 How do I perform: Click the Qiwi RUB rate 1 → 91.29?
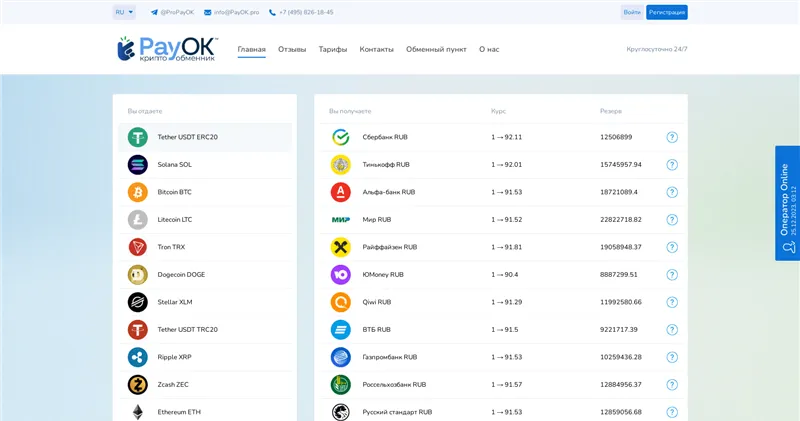point(507,302)
